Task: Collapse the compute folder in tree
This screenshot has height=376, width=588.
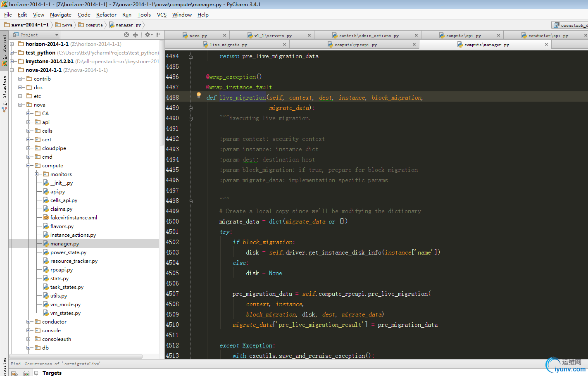Action: click(29, 165)
